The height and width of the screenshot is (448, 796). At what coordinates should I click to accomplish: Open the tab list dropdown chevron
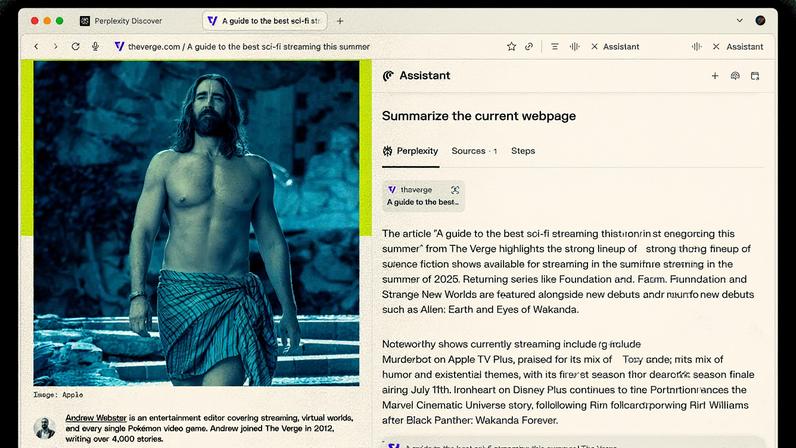(740, 20)
